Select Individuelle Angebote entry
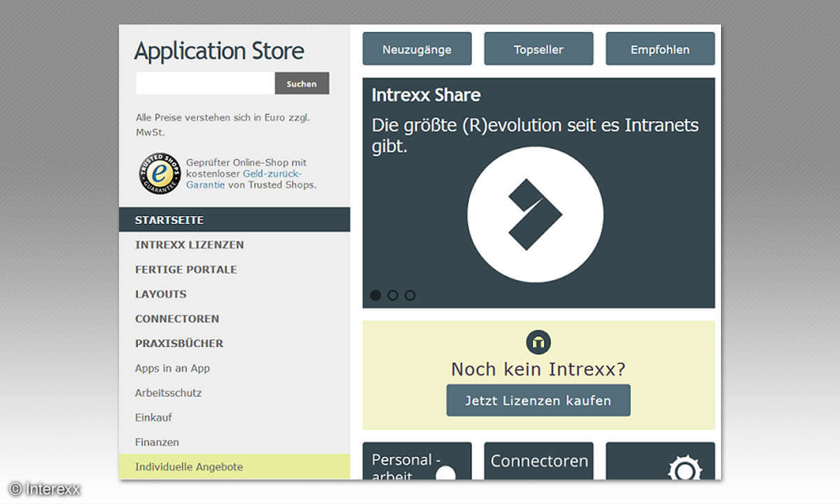This screenshot has width=840, height=504. click(234, 467)
